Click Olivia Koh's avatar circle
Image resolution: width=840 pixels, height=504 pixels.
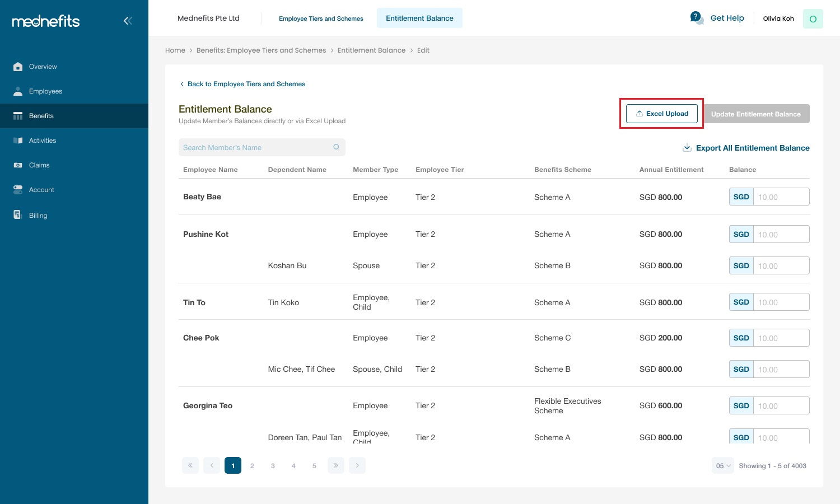813,18
